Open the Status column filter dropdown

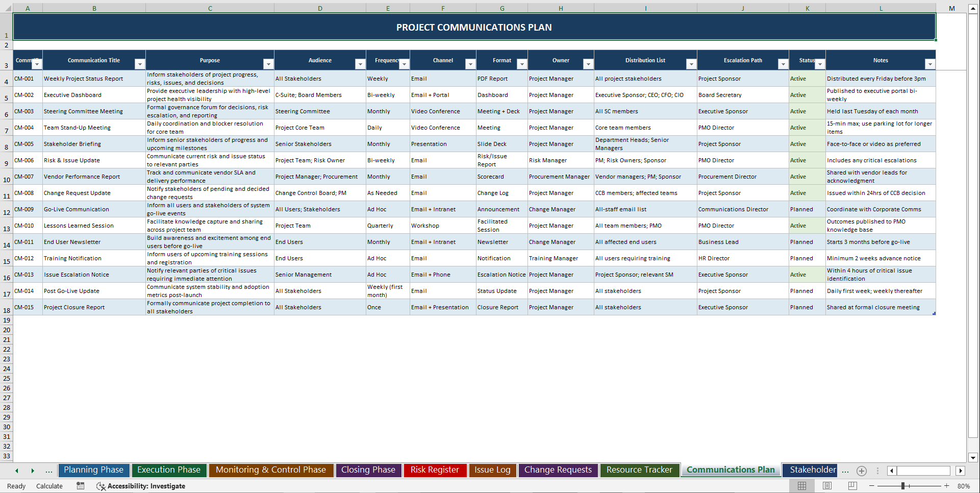[820, 64]
